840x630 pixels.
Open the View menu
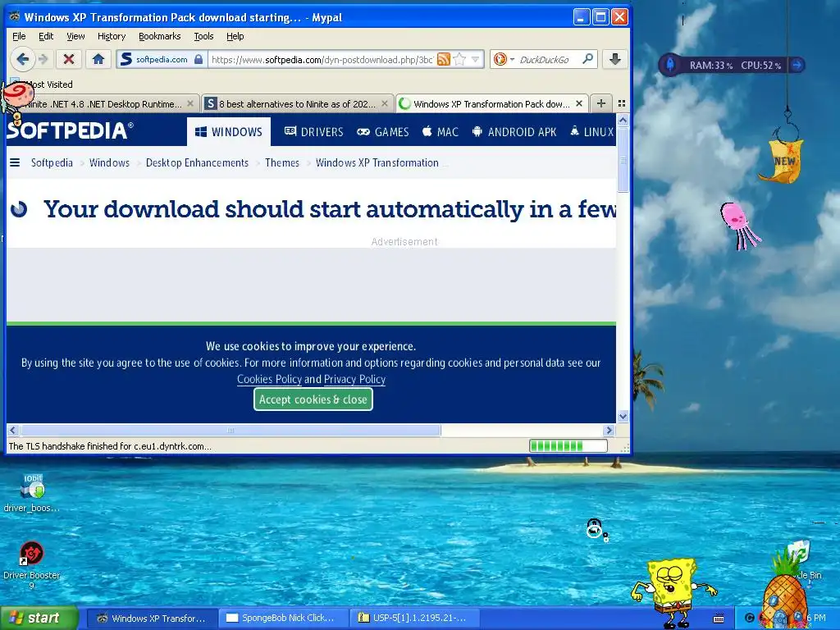click(x=75, y=36)
